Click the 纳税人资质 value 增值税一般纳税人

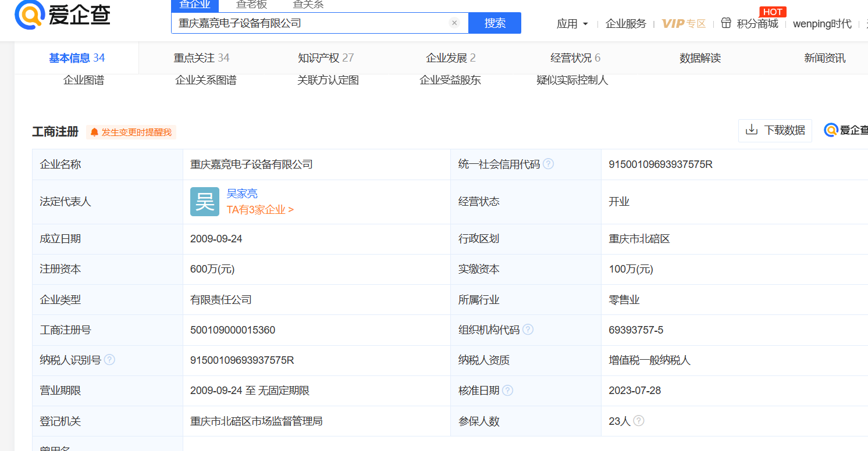(x=649, y=360)
